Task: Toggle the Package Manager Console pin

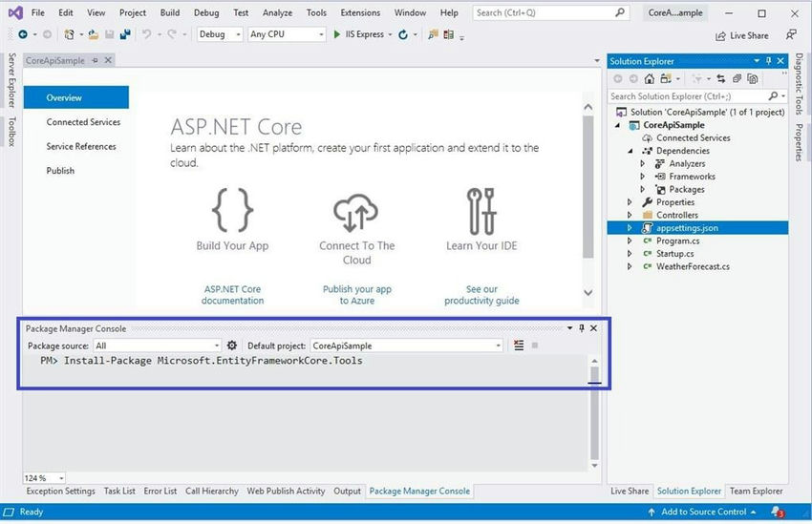Action: [582, 328]
